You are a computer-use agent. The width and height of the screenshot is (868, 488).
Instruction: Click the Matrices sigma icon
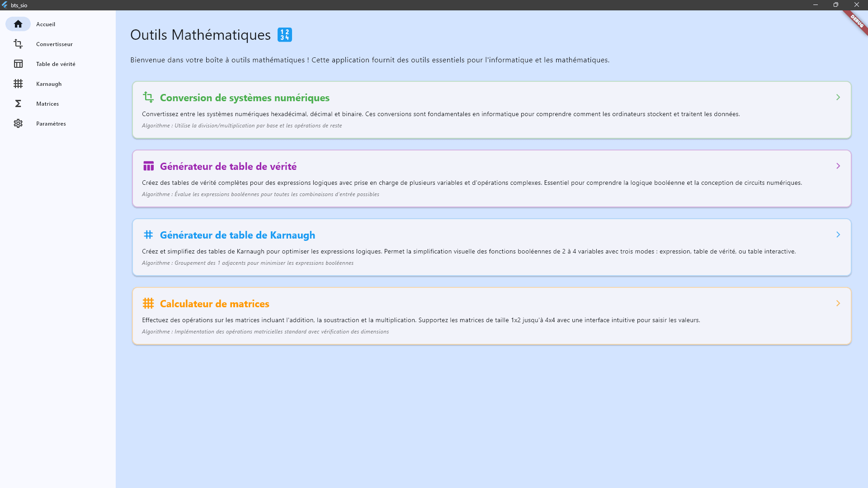tap(18, 103)
